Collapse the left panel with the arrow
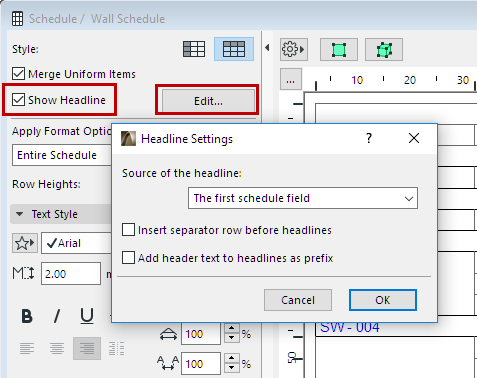The height and width of the screenshot is (378, 477). click(x=267, y=48)
